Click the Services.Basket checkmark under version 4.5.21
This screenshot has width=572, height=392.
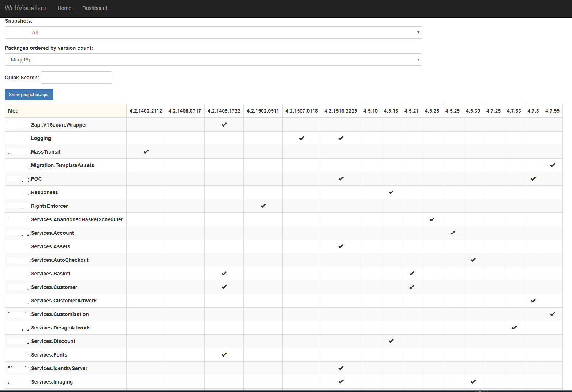pos(411,274)
